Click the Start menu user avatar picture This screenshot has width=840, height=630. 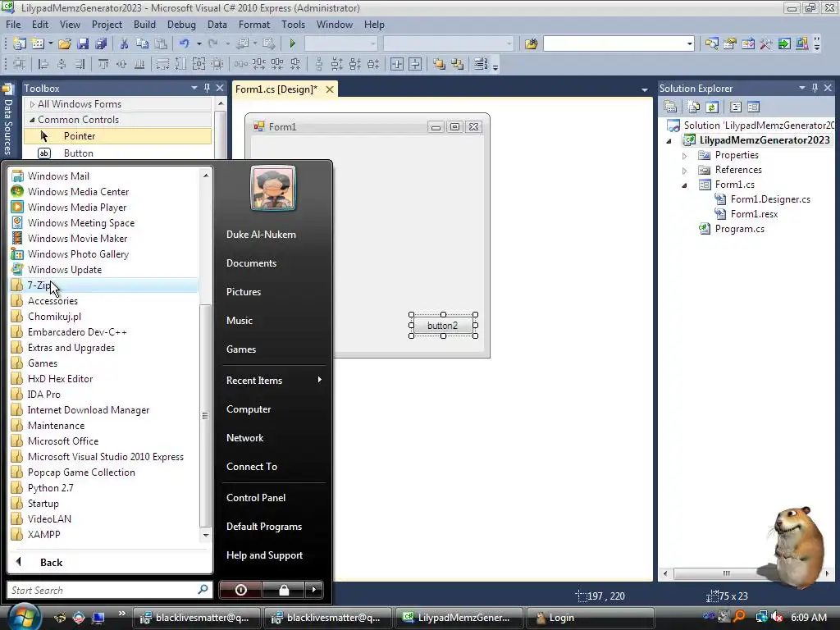(273, 188)
